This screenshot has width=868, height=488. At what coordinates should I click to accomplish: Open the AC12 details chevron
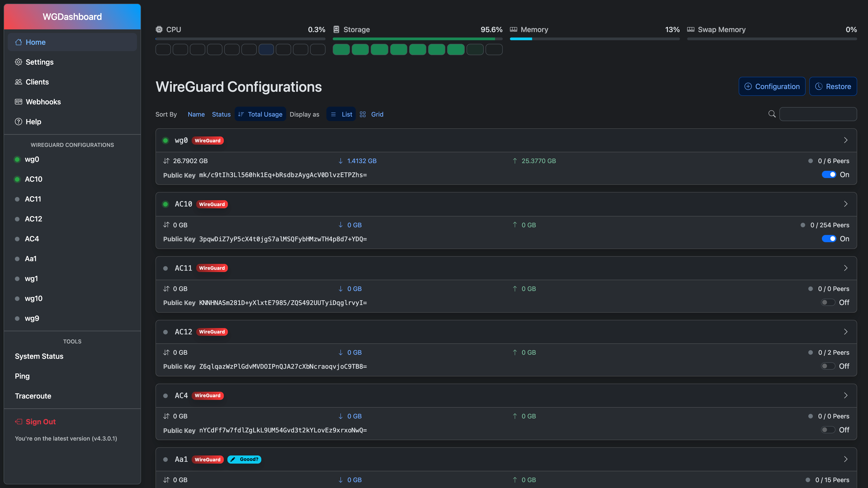point(846,332)
